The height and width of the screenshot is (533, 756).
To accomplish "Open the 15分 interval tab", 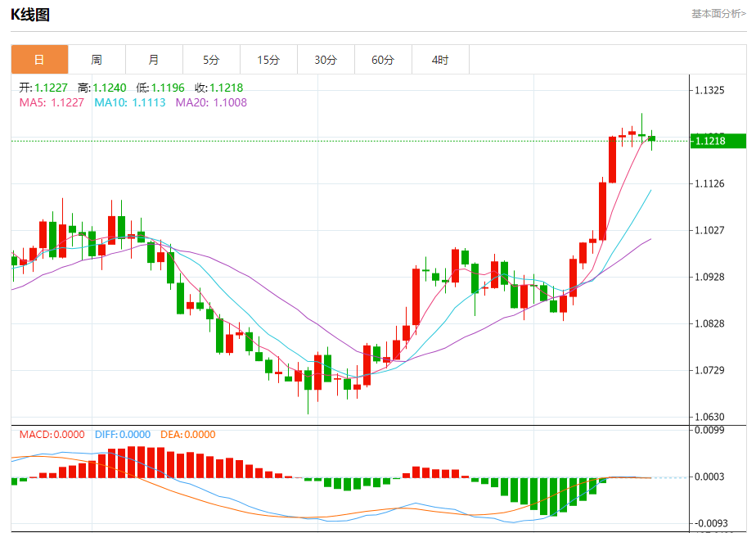I will pyautogui.click(x=268, y=59).
